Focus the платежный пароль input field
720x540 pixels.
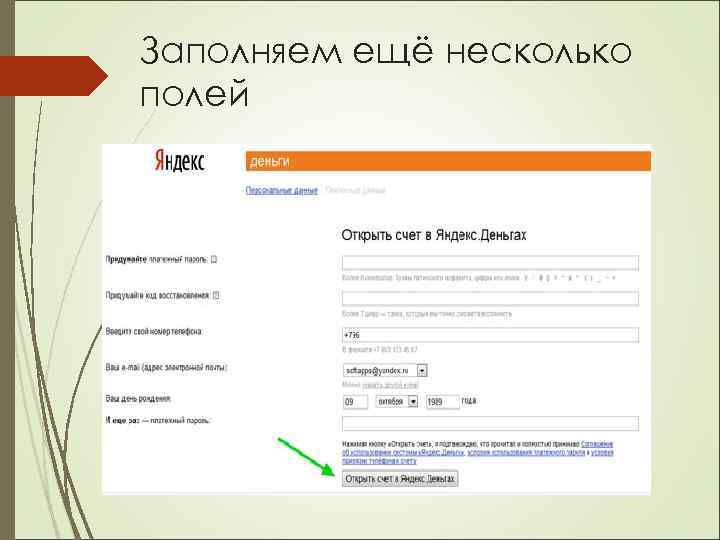point(490,263)
